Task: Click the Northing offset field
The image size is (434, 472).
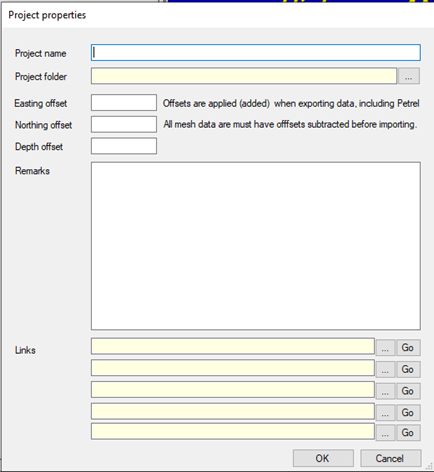Action: point(124,124)
